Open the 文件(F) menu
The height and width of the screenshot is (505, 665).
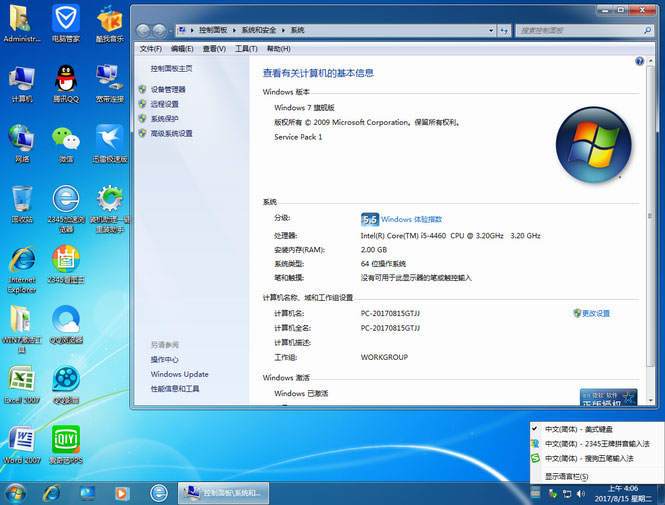[151, 49]
